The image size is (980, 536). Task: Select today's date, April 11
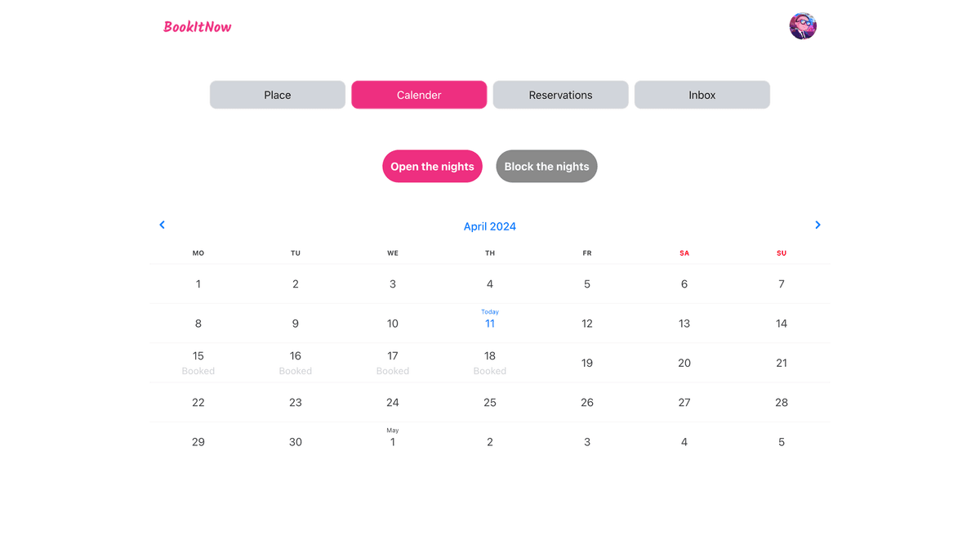490,323
